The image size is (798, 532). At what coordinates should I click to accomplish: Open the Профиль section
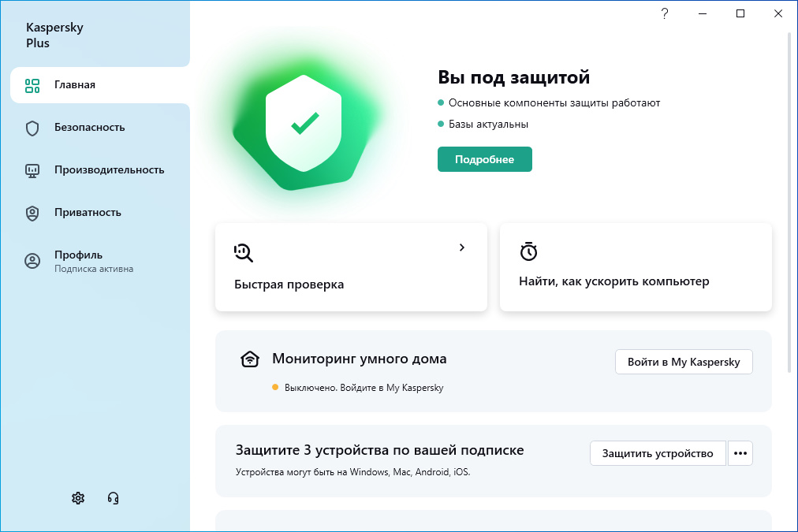(x=99, y=261)
